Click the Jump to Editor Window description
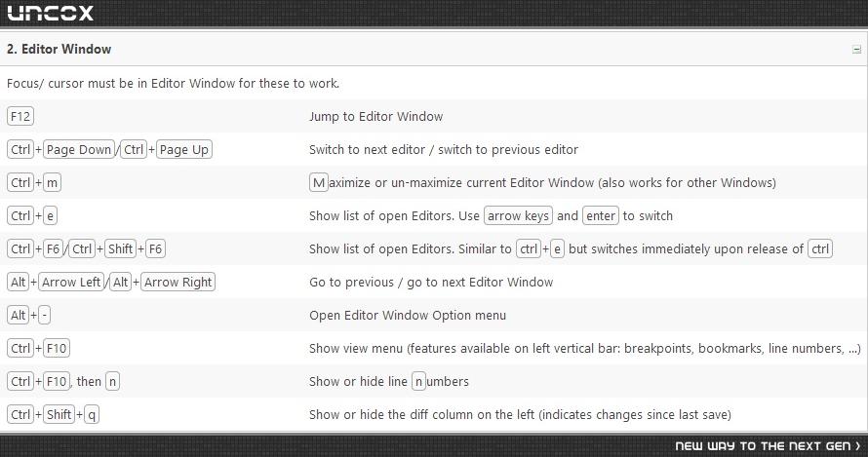868x457 pixels. 375,116
